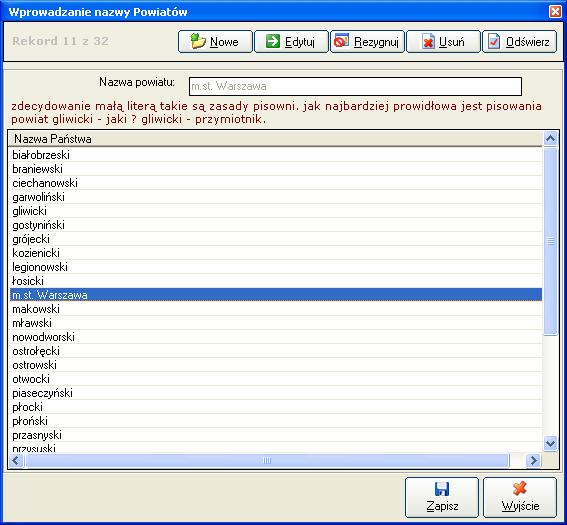Select the braniewski row
567x525 pixels.
(x=275, y=169)
